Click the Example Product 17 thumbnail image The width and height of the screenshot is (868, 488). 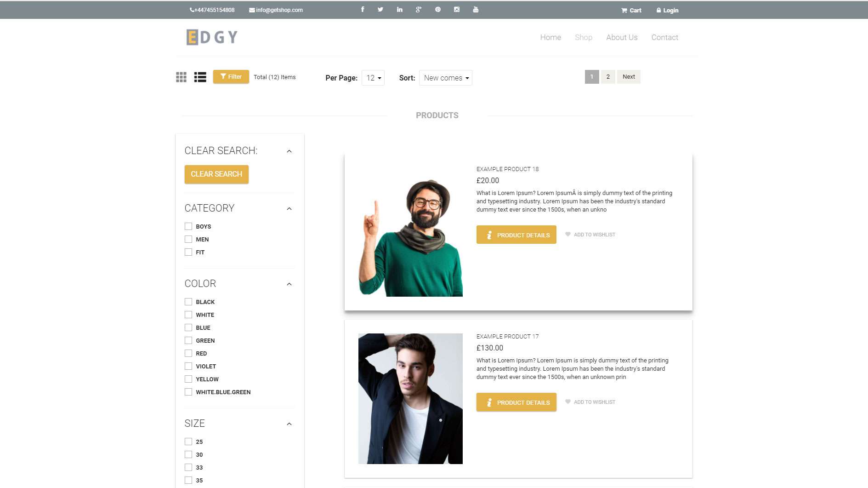coord(410,398)
